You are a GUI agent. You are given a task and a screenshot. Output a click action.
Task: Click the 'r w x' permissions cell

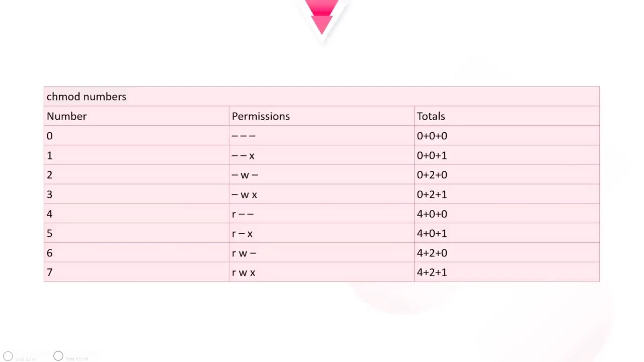click(244, 273)
